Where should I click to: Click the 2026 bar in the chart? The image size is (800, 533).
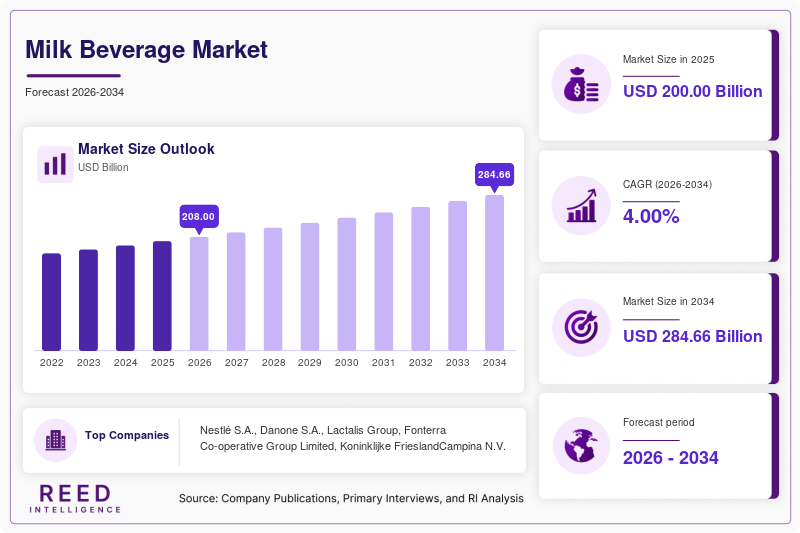point(199,294)
